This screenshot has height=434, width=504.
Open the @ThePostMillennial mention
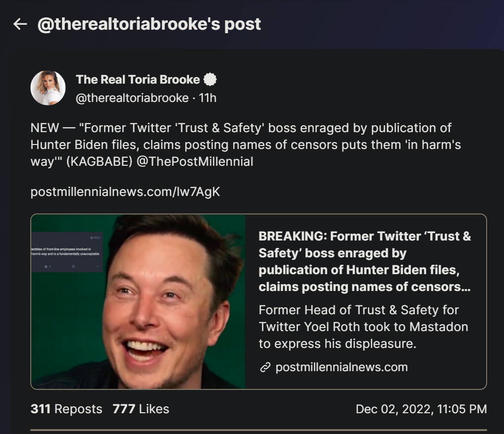click(x=195, y=161)
